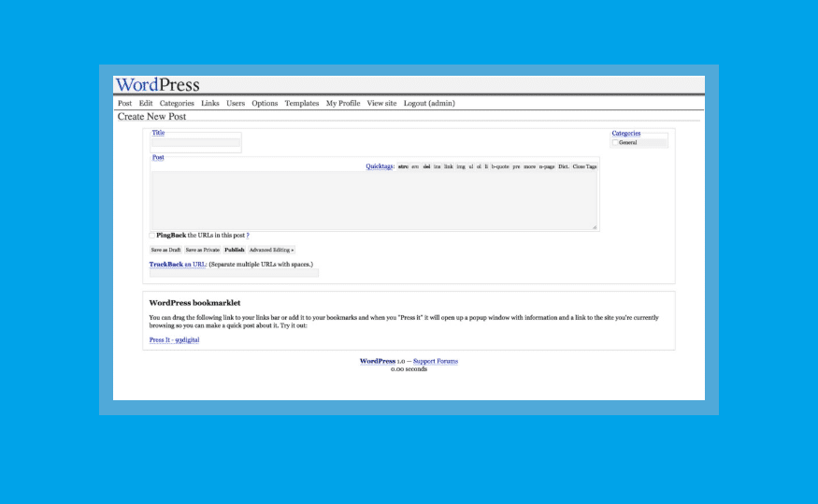The height and width of the screenshot is (504, 818).
Task: Click the ul quicktag button
Action: tap(471, 166)
